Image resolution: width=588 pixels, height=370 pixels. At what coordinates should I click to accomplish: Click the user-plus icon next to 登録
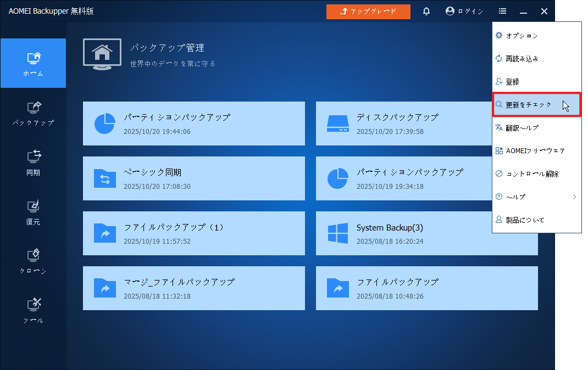[x=499, y=81]
